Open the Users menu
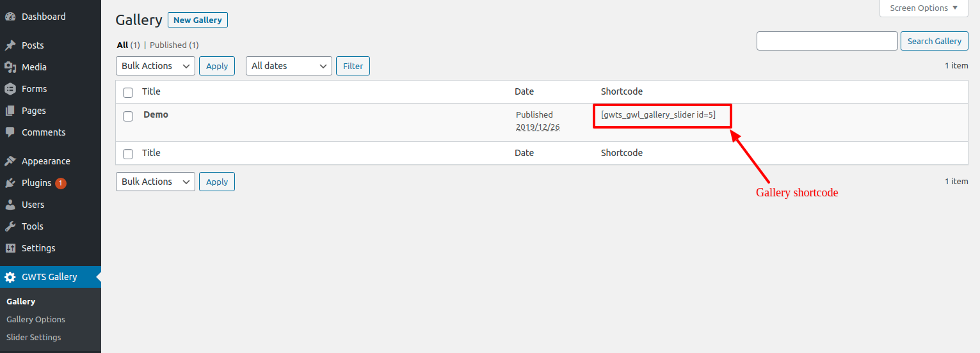 [x=51, y=205]
